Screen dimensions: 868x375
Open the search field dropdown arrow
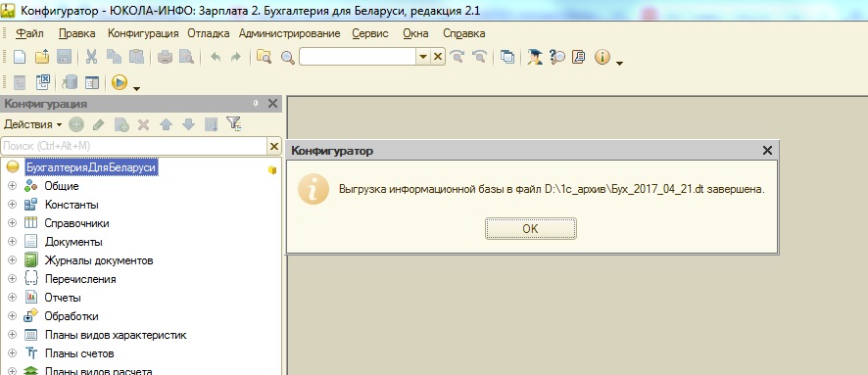coord(423,57)
